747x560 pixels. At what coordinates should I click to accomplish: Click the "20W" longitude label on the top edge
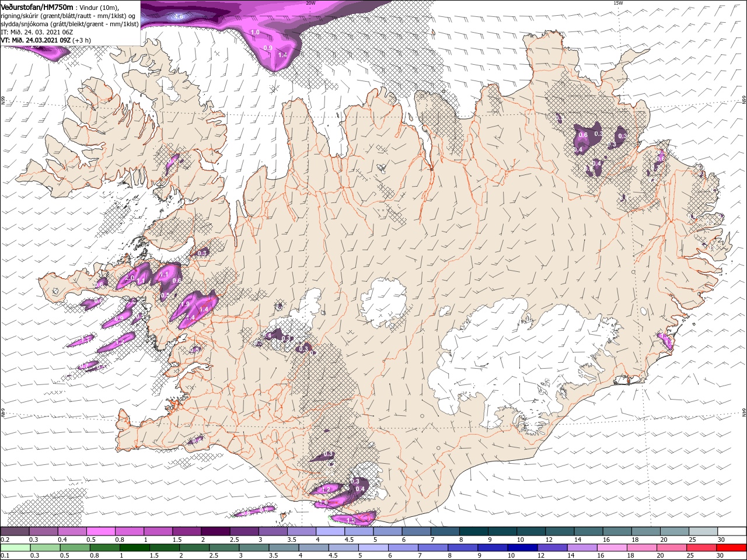point(310,3)
